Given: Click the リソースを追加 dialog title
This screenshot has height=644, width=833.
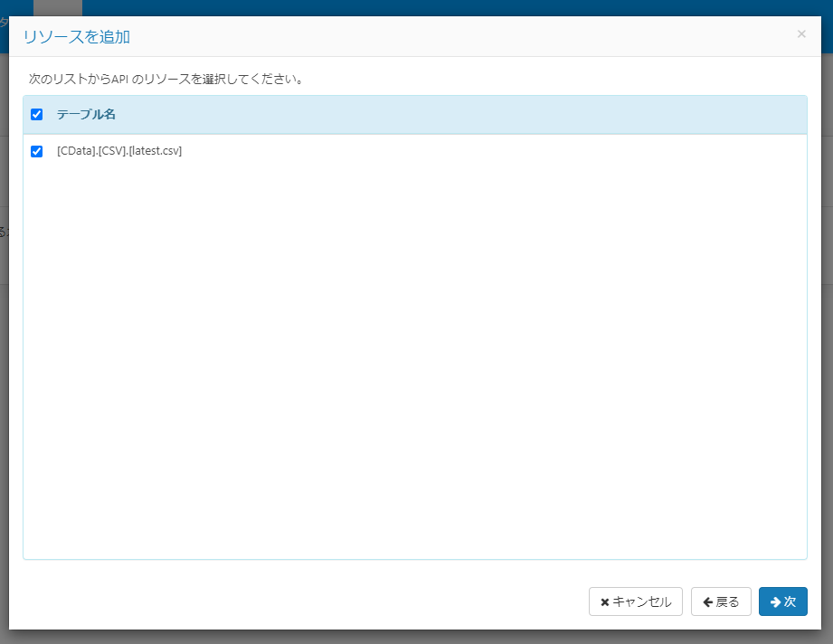Looking at the screenshot, I should tap(74, 37).
